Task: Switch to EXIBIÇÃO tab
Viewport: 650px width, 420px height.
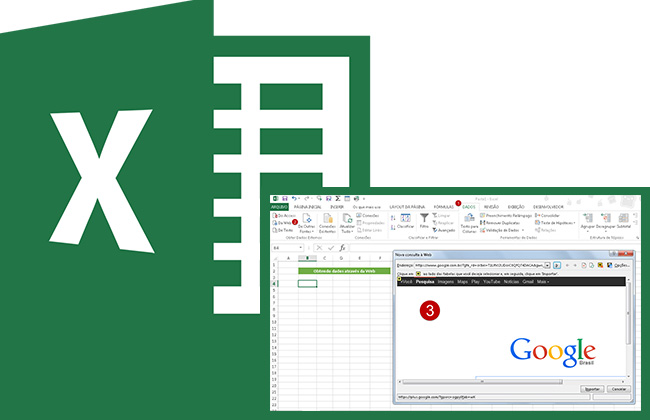Action: pos(516,207)
